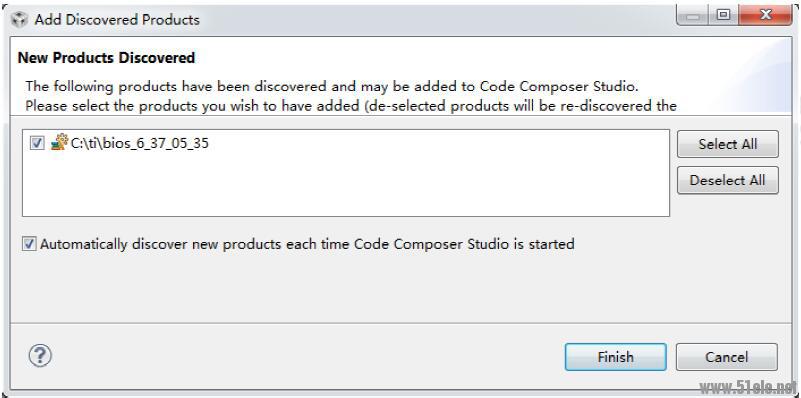Viewport: 801px width, 398px height.
Task: Uncheck the C:\ti\bios_6_37_05_35 product checkbox
Action: pos(37,143)
